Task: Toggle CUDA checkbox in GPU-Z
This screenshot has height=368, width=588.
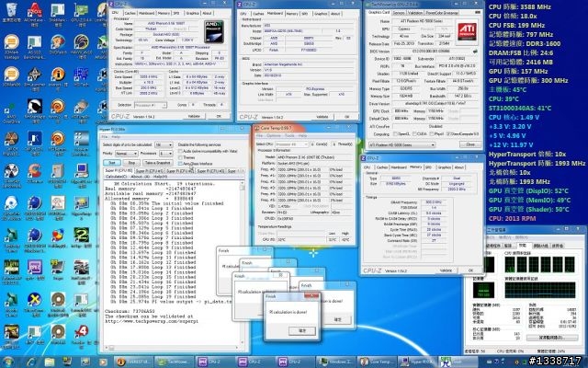Action: tap(413, 134)
